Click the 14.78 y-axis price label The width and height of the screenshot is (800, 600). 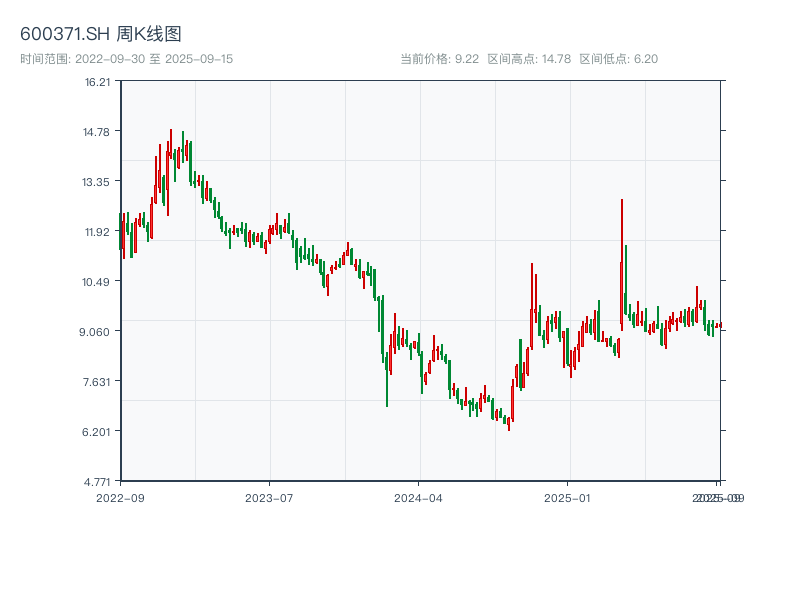pyautogui.click(x=97, y=131)
